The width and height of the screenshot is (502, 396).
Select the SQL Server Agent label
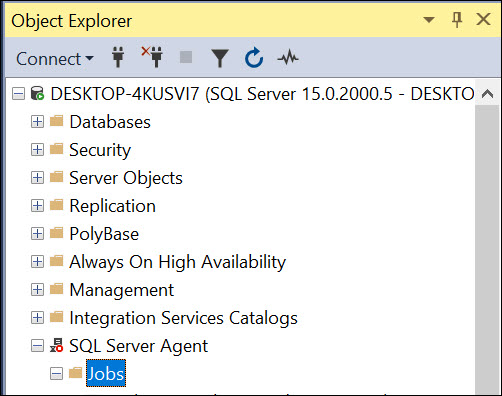139,346
